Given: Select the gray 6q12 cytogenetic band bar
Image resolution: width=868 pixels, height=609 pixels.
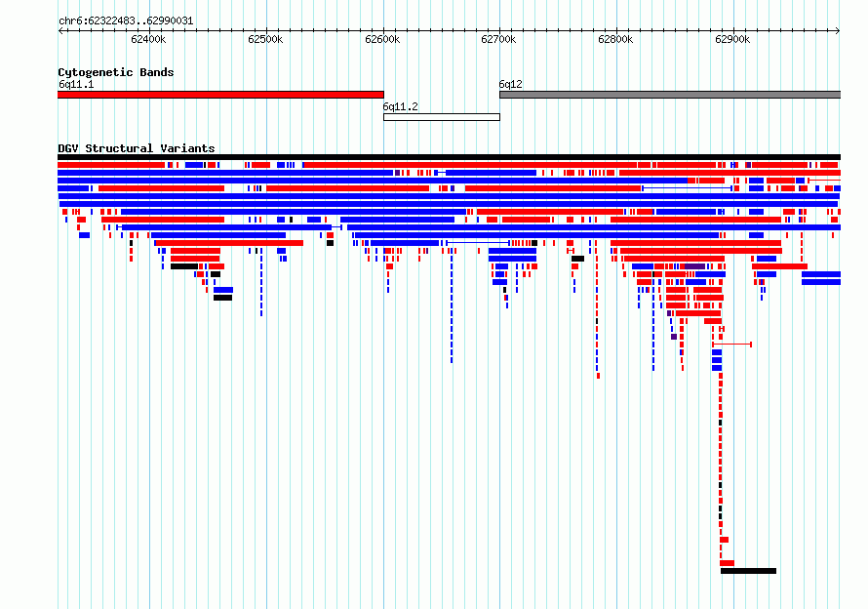Looking at the screenshot, I should coord(670,95).
